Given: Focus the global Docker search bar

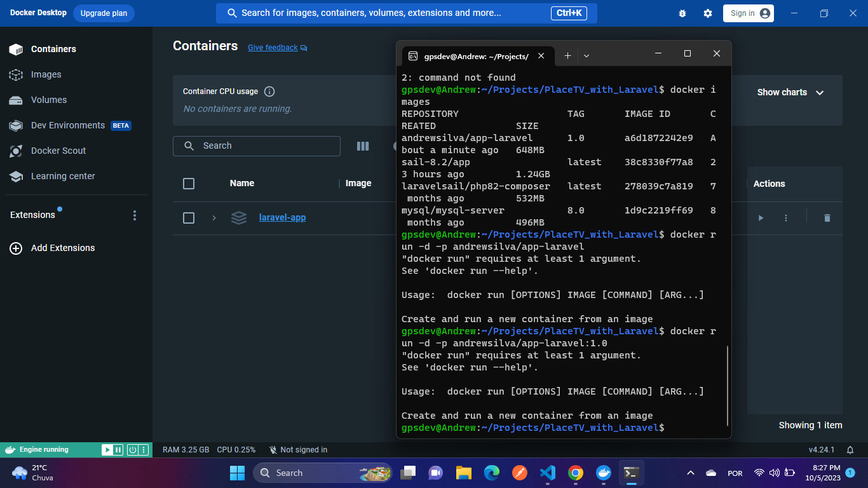Looking at the screenshot, I should point(407,13).
